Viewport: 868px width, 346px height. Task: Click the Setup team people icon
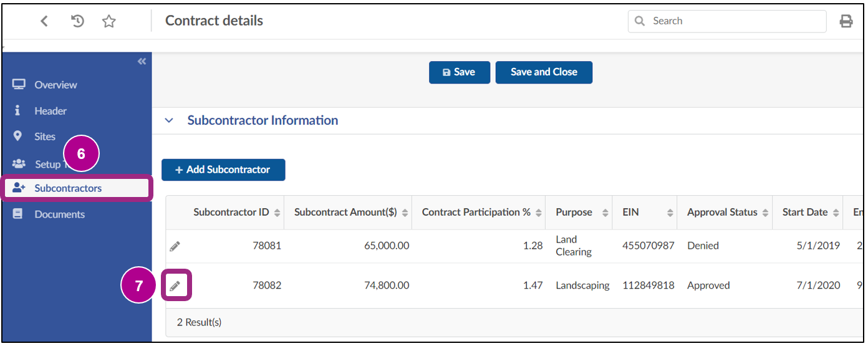pyautogui.click(x=19, y=163)
